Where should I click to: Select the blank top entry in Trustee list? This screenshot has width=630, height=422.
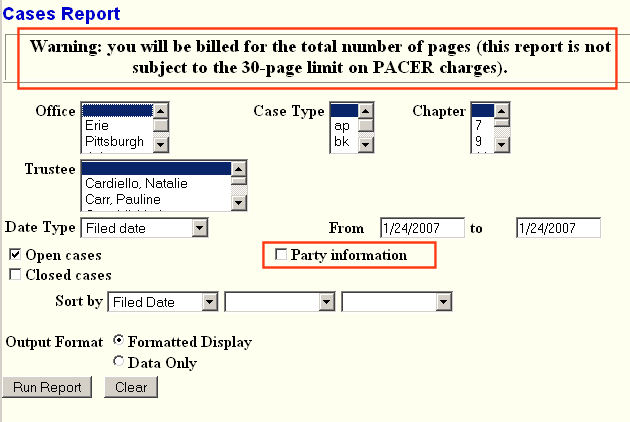click(x=156, y=168)
